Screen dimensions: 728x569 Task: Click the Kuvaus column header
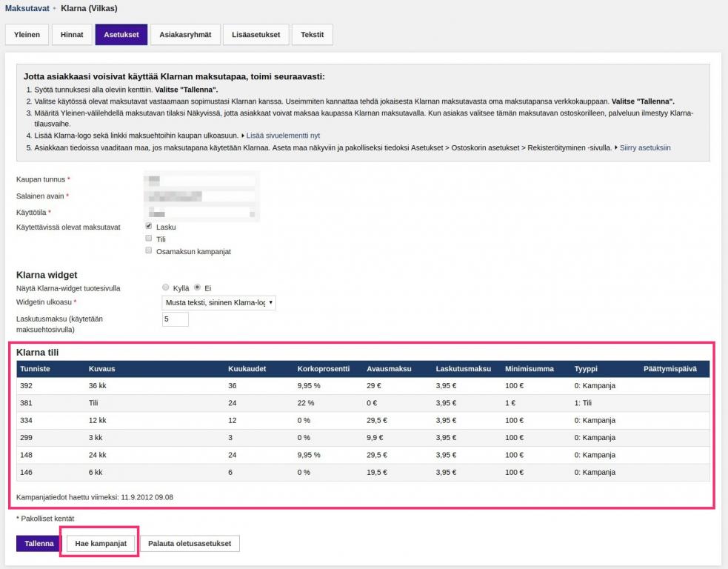101,369
